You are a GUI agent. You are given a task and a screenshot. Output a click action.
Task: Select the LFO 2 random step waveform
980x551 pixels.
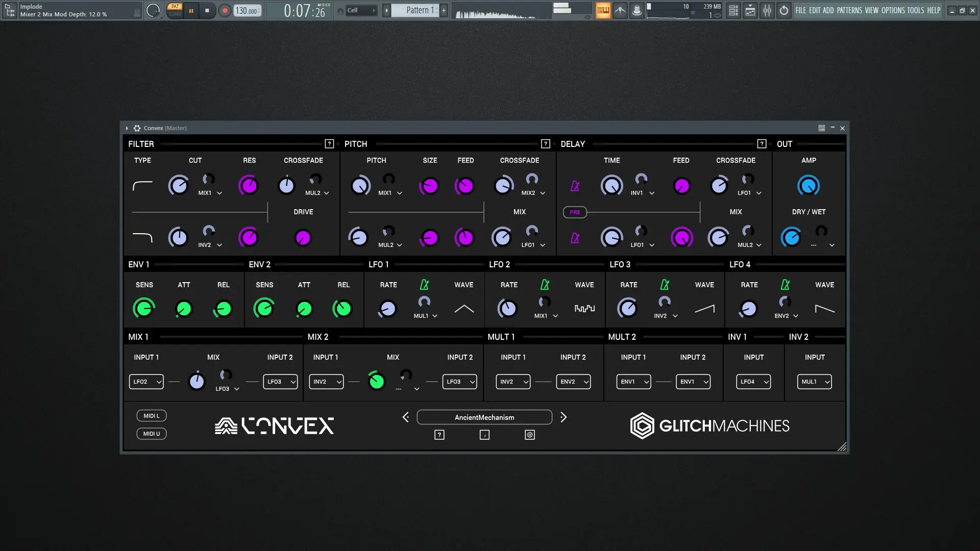pyautogui.click(x=584, y=308)
